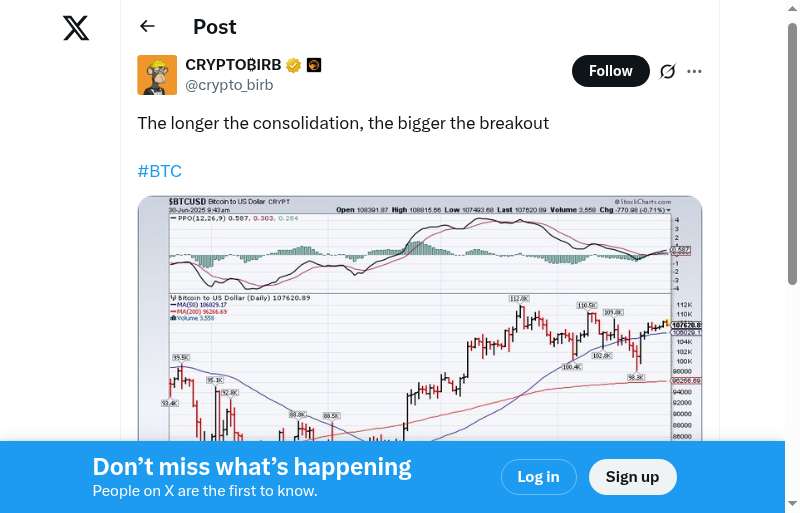Click the CRYPTOBIRB display name

(x=233, y=65)
